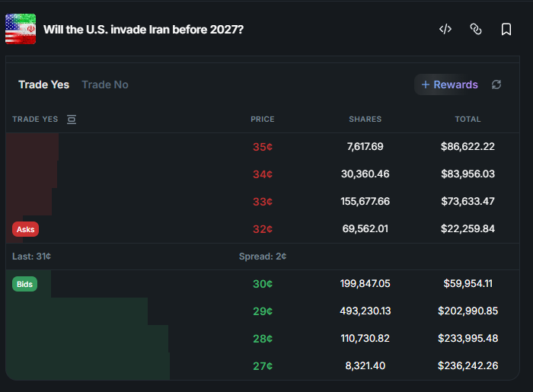Click total $86,622.22

[468, 146]
